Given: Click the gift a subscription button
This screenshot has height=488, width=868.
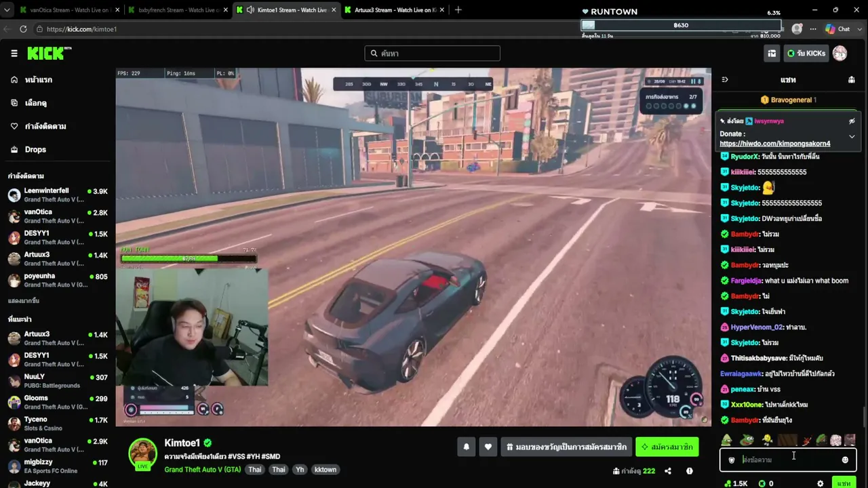Looking at the screenshot, I should [x=566, y=447].
